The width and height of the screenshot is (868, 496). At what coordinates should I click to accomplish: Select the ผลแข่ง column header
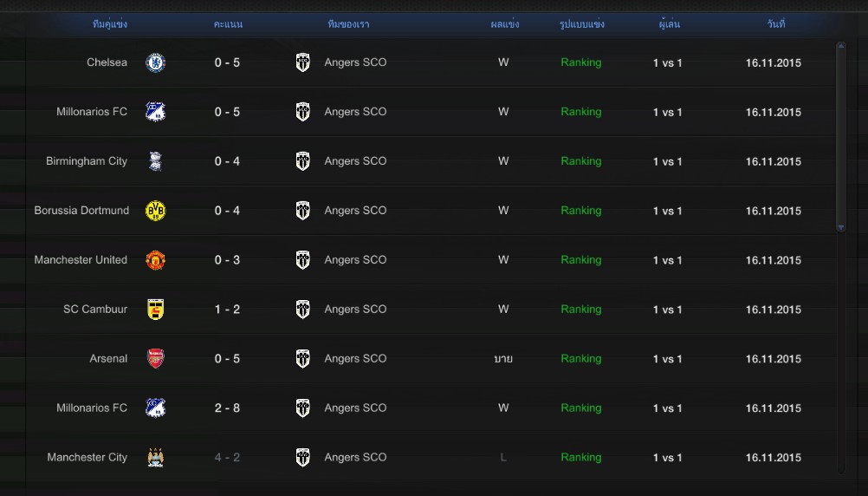(504, 24)
